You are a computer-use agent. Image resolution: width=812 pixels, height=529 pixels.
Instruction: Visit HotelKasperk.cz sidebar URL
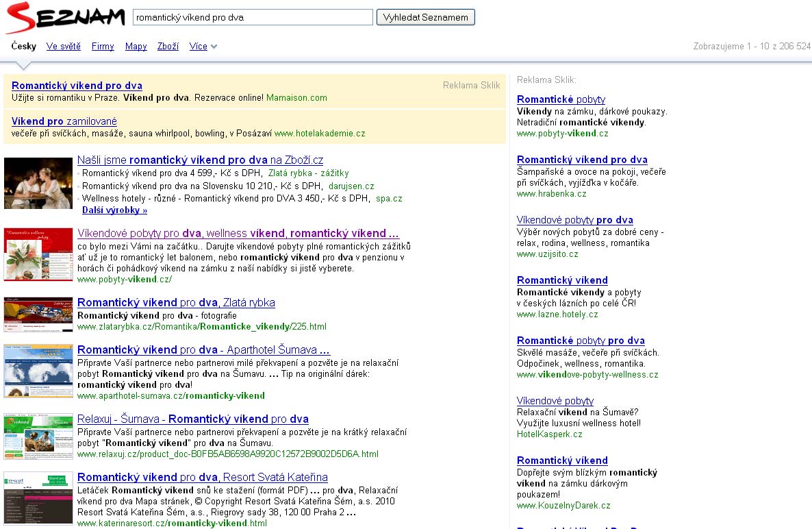click(550, 434)
